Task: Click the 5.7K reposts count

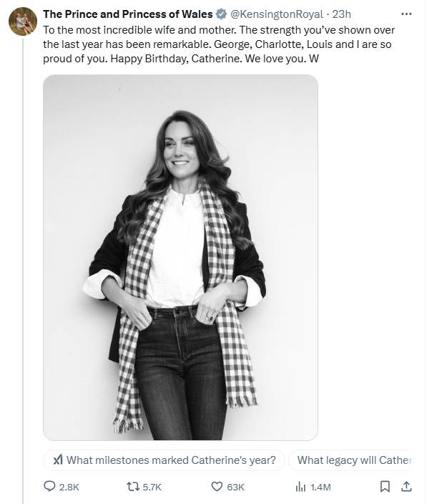Action: [152, 488]
